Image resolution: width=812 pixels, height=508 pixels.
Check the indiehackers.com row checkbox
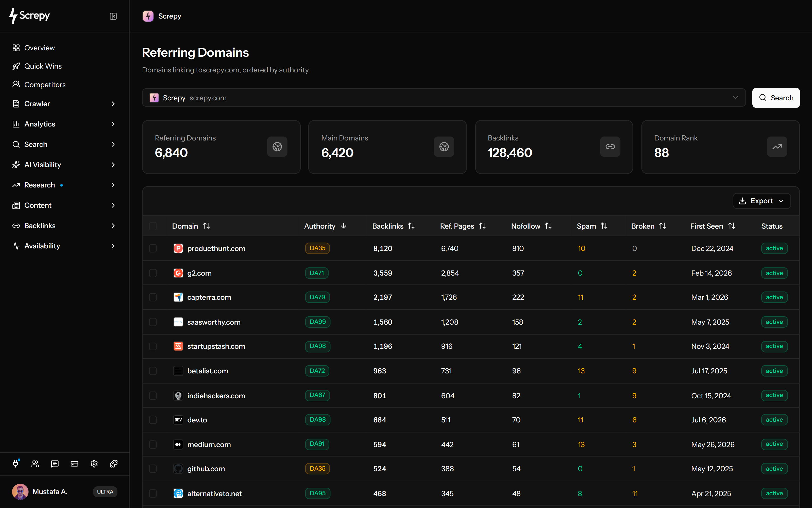coord(153,395)
